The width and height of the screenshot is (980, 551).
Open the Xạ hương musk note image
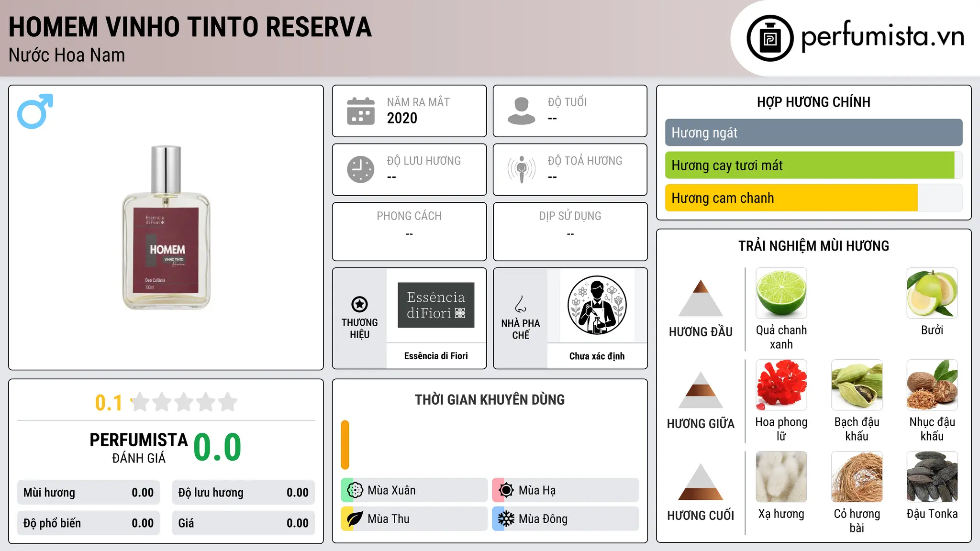point(781,477)
